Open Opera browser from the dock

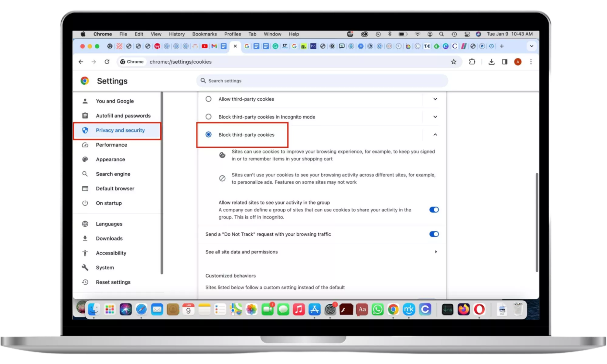click(479, 309)
